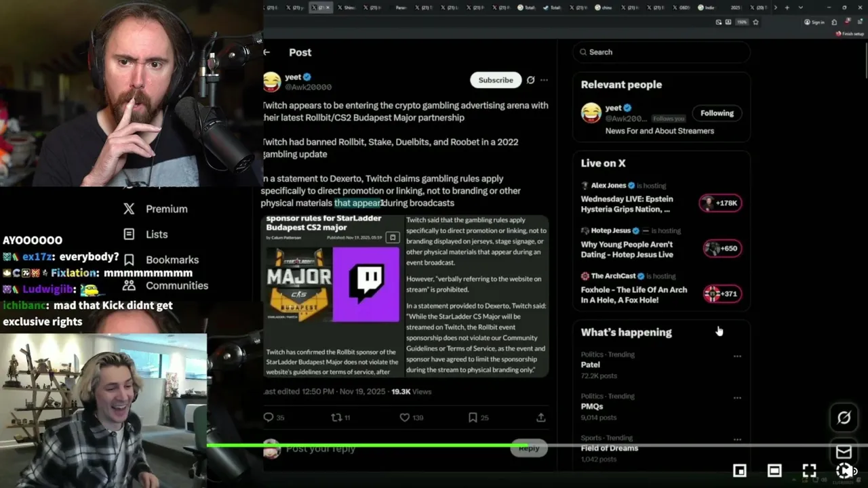The image size is (868, 488).
Task: Switch to the Paran browser tab
Action: click(x=402, y=7)
